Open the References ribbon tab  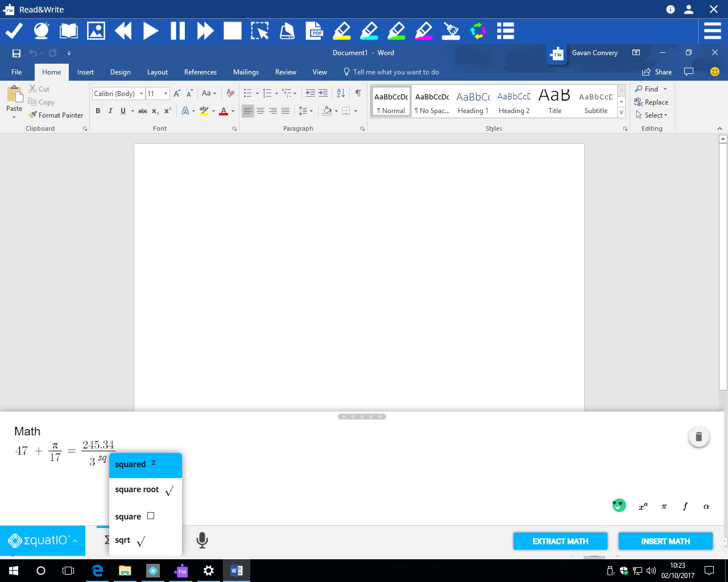200,72
